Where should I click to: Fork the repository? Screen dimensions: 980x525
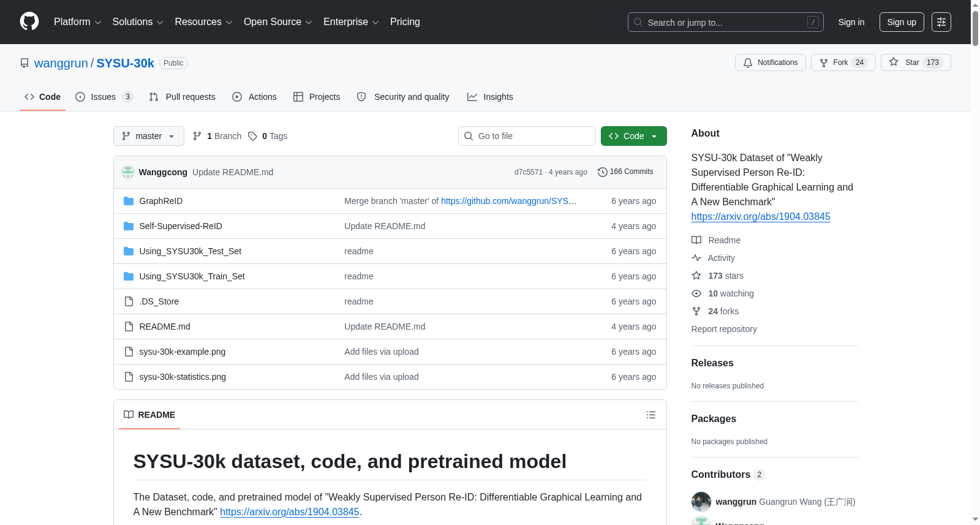tap(843, 62)
